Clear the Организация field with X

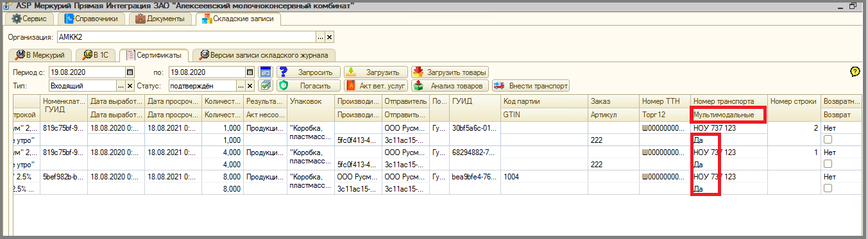pos(330,37)
